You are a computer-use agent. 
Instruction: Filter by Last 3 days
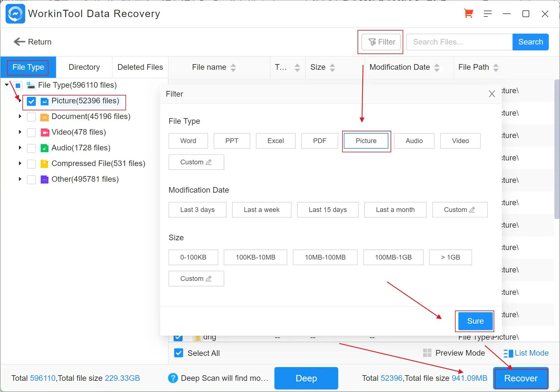(x=197, y=210)
